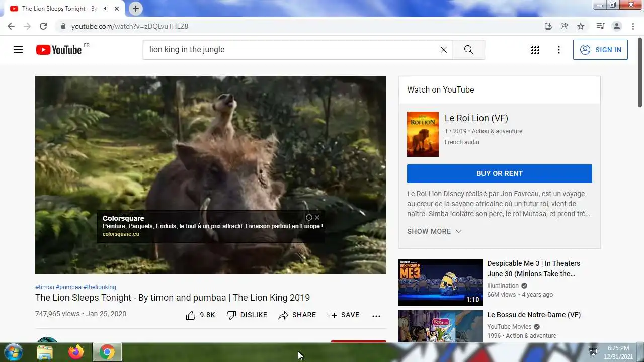Image resolution: width=644 pixels, height=362 pixels.
Task: Open more actions below the video
Action: click(x=376, y=316)
